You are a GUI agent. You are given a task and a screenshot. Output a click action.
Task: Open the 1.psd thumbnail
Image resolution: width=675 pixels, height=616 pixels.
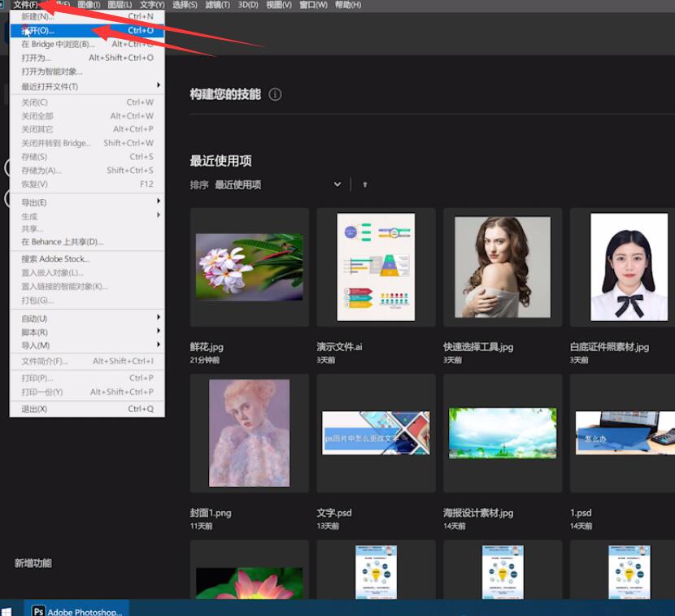pos(622,433)
